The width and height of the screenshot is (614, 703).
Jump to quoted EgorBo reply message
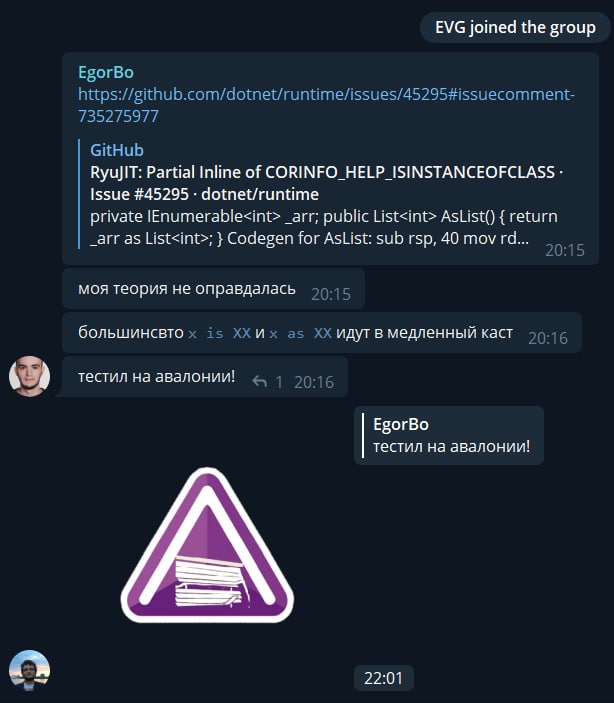[449, 435]
